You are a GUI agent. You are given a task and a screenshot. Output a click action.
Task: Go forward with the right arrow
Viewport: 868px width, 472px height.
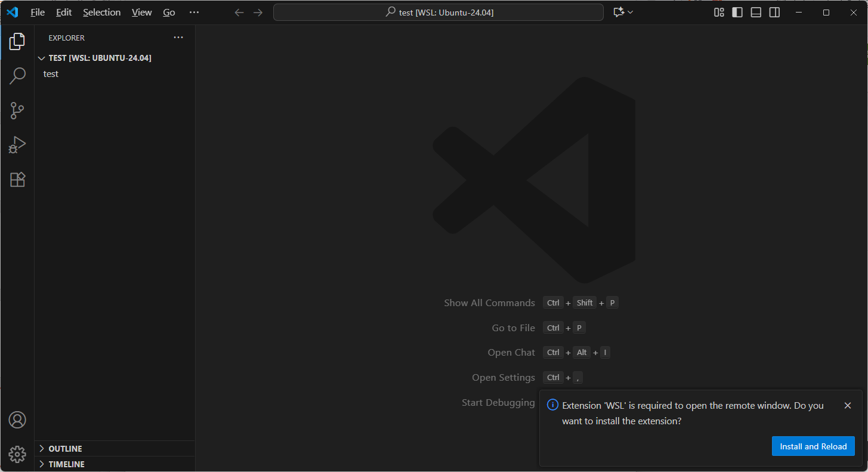coord(258,13)
